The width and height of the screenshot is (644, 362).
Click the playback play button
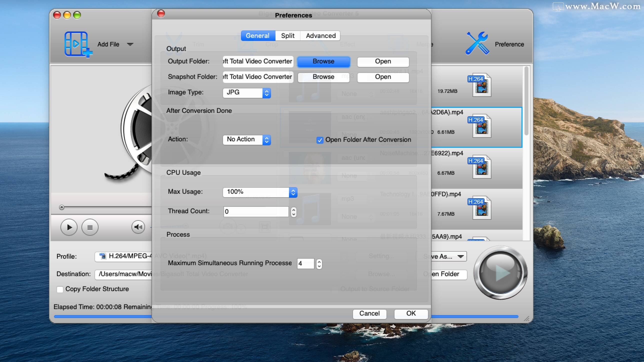[69, 227]
